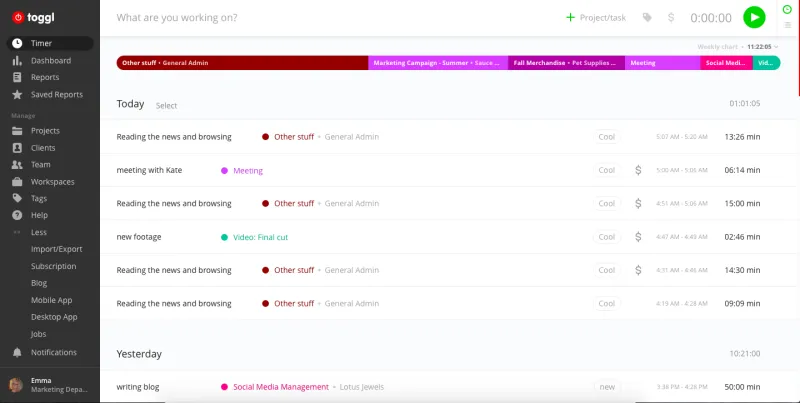Click the Team icon in the sidebar
800x403 pixels.
coord(17,165)
